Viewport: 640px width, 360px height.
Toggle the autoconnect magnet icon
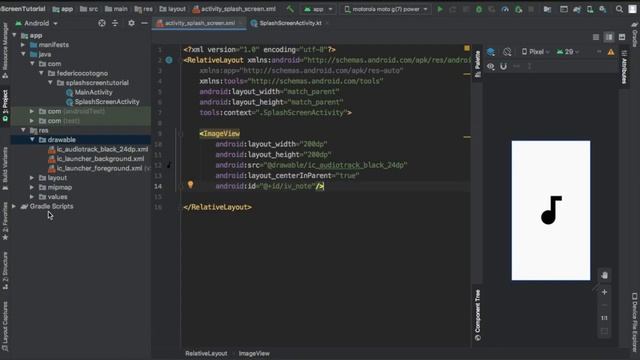[x=504, y=66]
